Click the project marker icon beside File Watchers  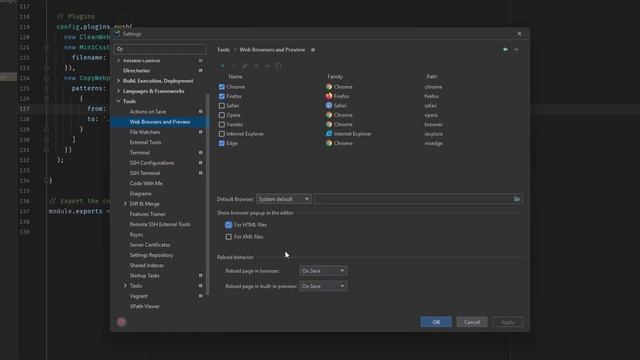[x=200, y=132]
